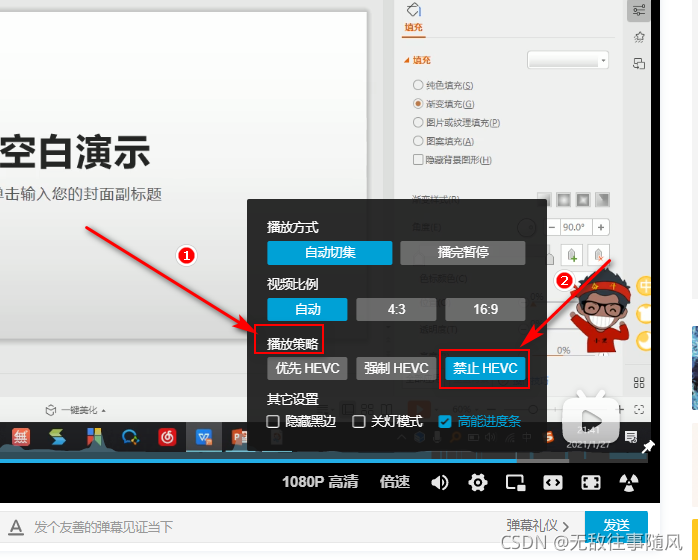Open the fill preset dropdown beside 填充

coord(568,60)
